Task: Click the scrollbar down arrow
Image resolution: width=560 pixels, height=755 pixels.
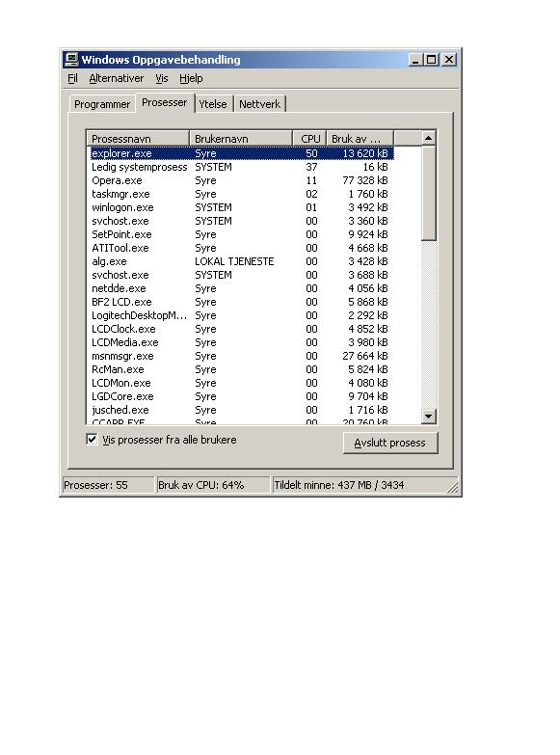Action: pyautogui.click(x=428, y=416)
